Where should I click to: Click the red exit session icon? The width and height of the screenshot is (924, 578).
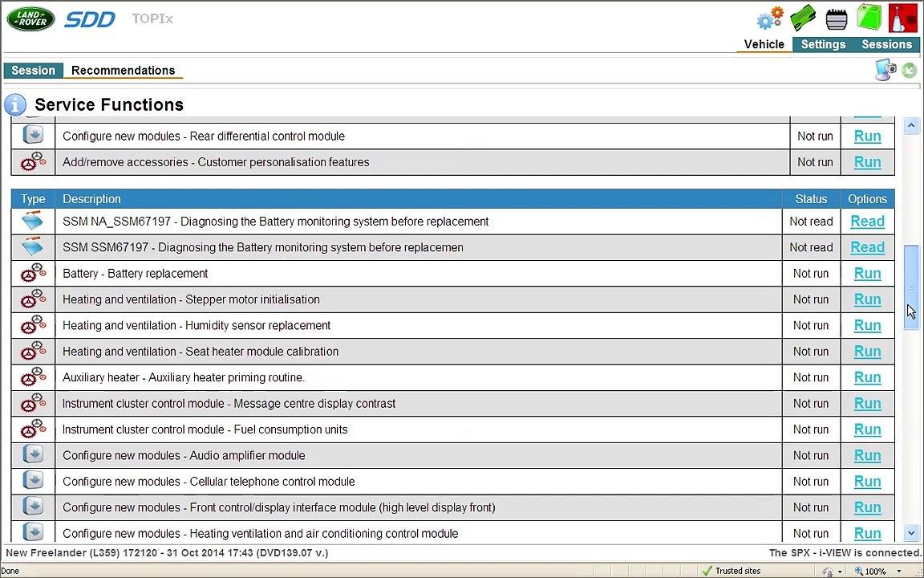903,18
